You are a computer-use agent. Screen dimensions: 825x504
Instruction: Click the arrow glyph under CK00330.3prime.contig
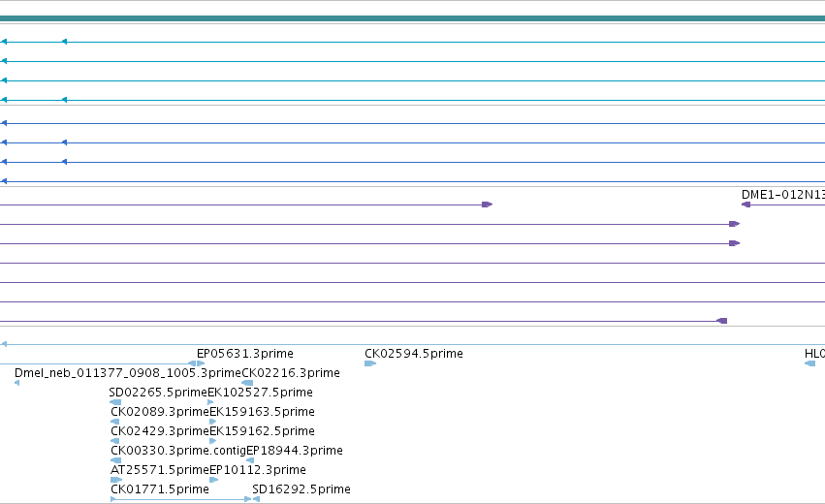pos(115,460)
